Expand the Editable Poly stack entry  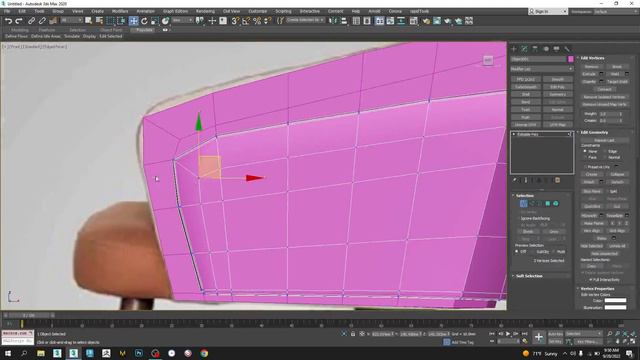(x=514, y=134)
